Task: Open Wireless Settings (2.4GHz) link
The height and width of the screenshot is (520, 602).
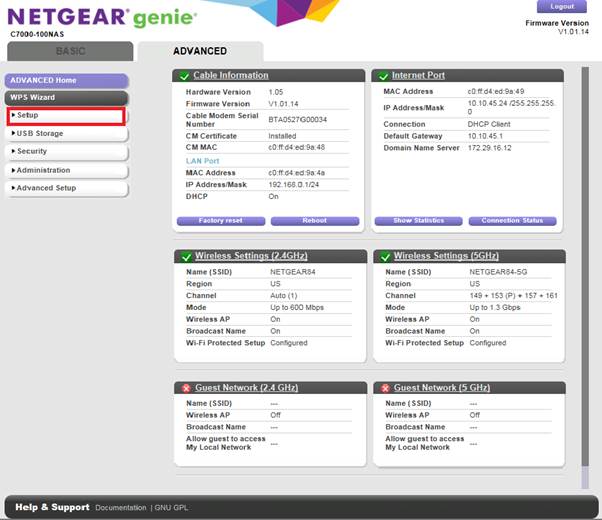Action: [251, 256]
